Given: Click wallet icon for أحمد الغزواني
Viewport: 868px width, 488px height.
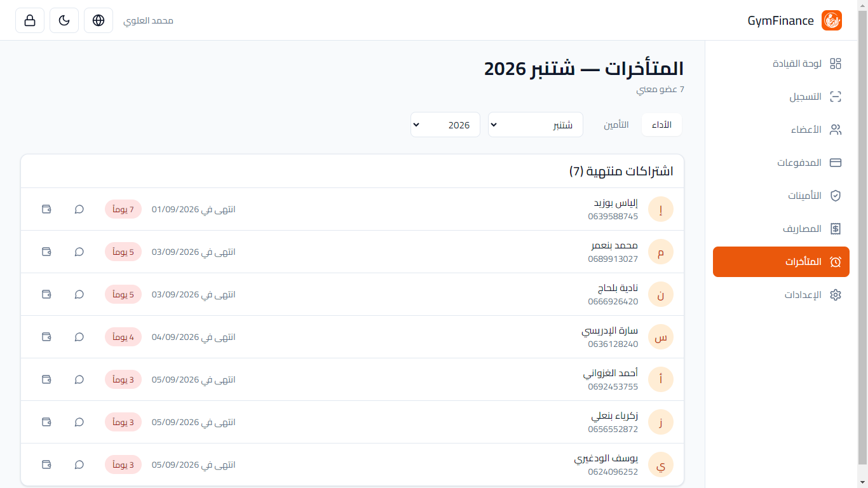Looking at the screenshot, I should coord(46,379).
